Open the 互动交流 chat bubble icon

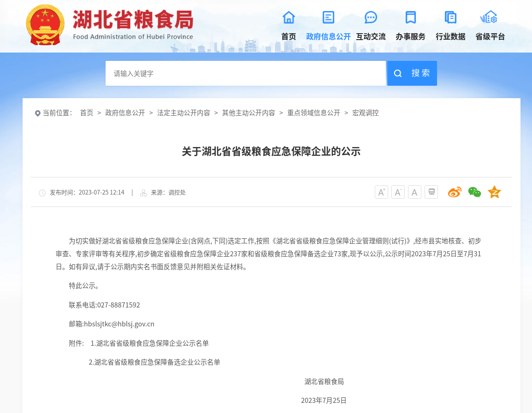pos(371,18)
